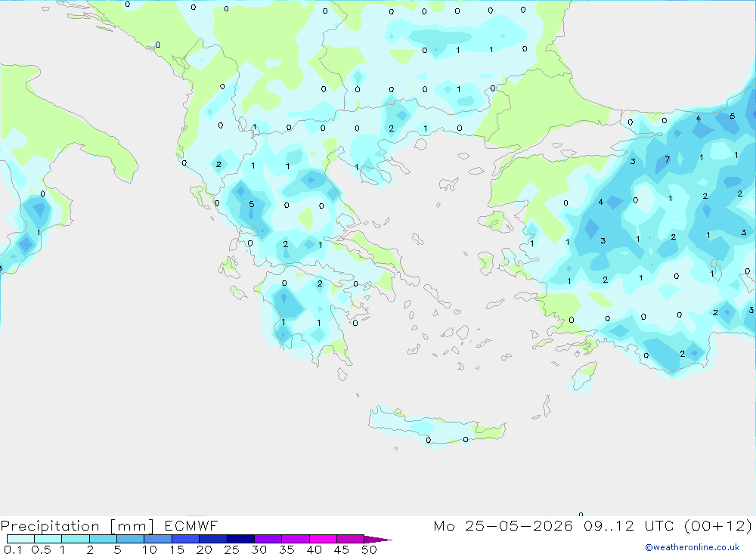
Task: Pick the 10–15 mm legend color box
Action: [158, 539]
